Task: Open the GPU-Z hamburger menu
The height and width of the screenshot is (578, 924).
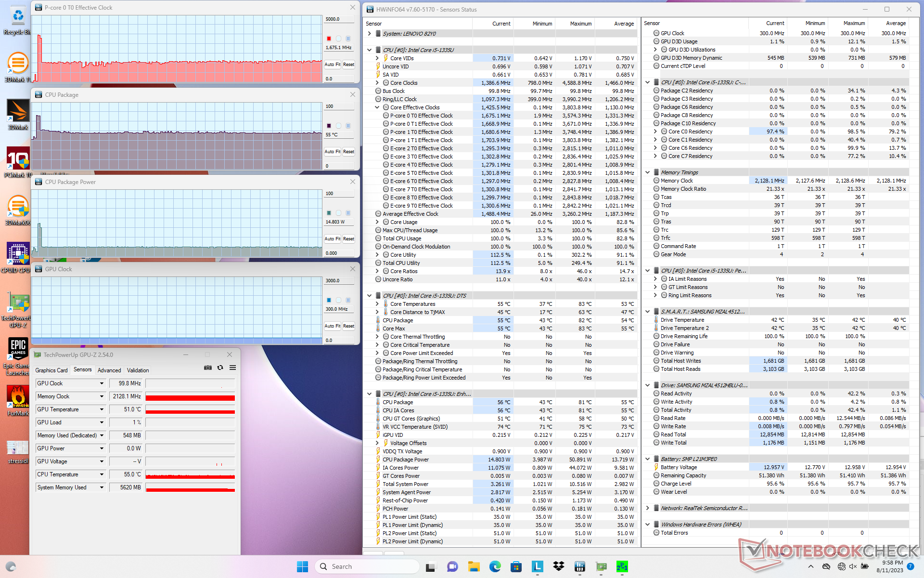Action: 232,368
